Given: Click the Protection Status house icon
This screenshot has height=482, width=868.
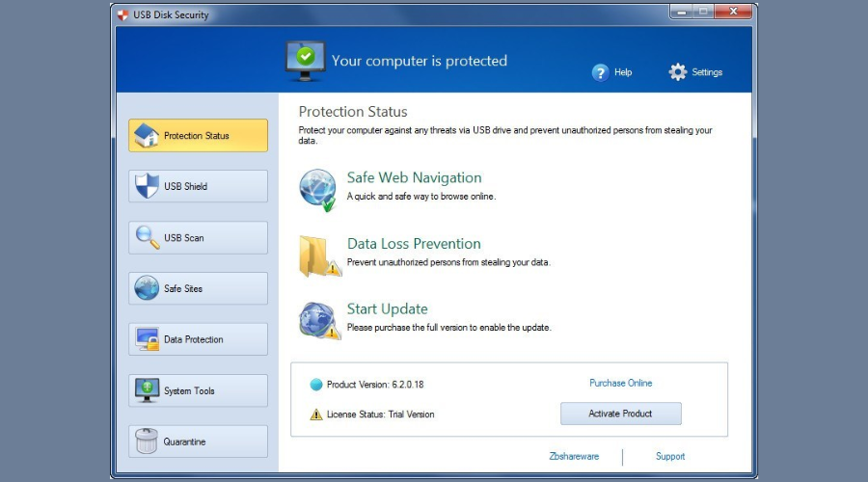Looking at the screenshot, I should click(147, 136).
